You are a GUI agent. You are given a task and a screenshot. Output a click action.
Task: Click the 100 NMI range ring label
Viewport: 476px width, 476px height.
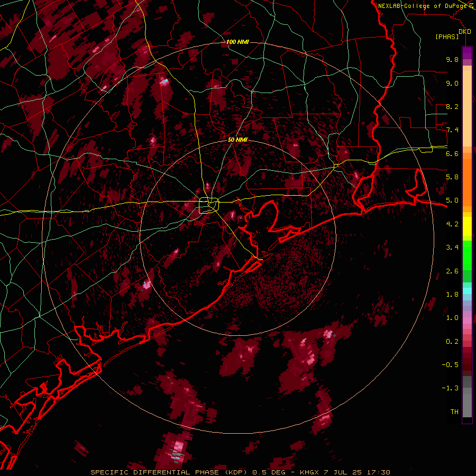(237, 42)
